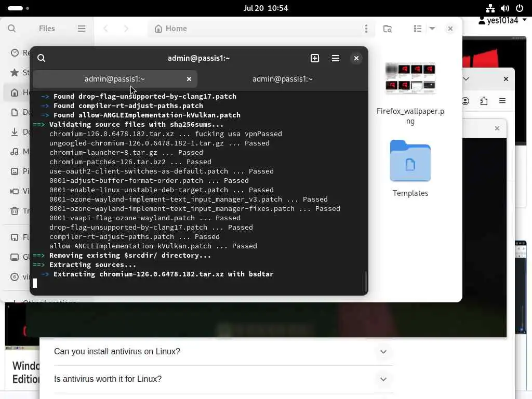
Task: Switch to the second admin@passis1 terminal tab
Action: click(x=282, y=79)
